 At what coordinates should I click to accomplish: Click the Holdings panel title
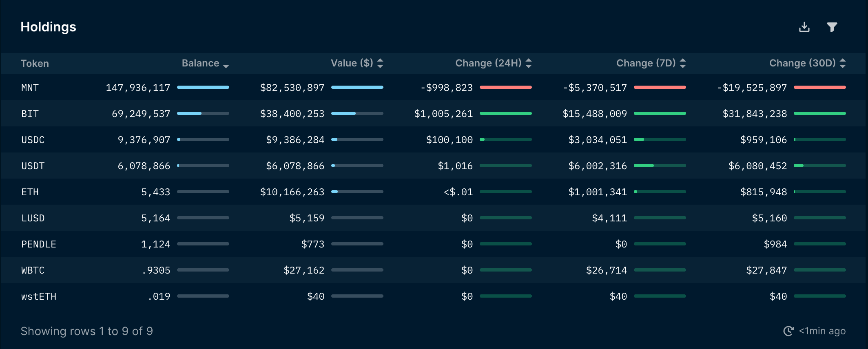48,27
